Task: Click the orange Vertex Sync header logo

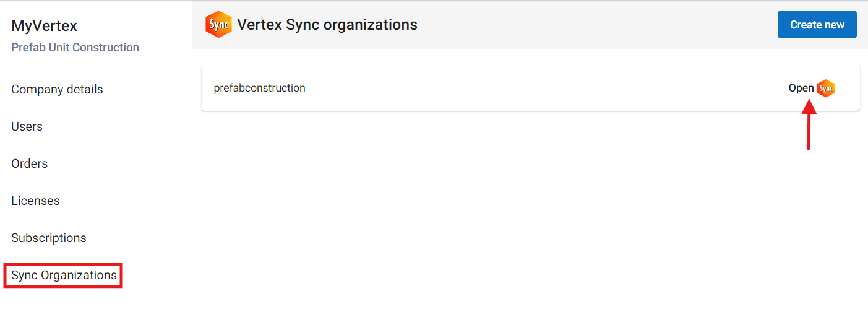Action: point(218,25)
